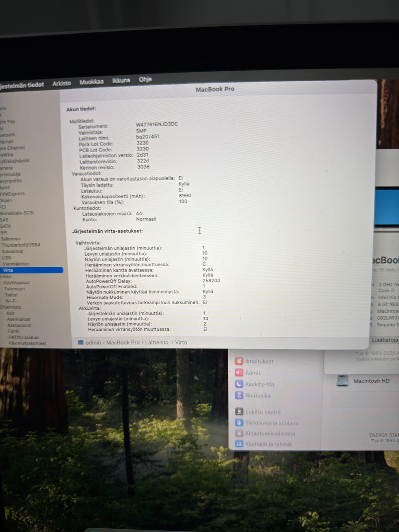The height and width of the screenshot is (532, 399).
Task: Select SAS in the sidebar
Action: click(4, 220)
